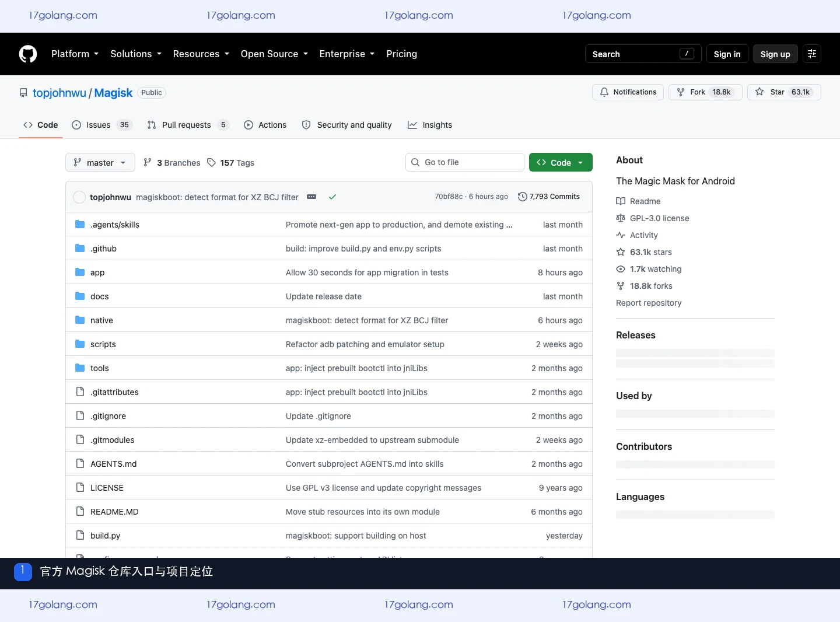Focus the Search field in header
The image size is (840, 622).
tap(643, 54)
